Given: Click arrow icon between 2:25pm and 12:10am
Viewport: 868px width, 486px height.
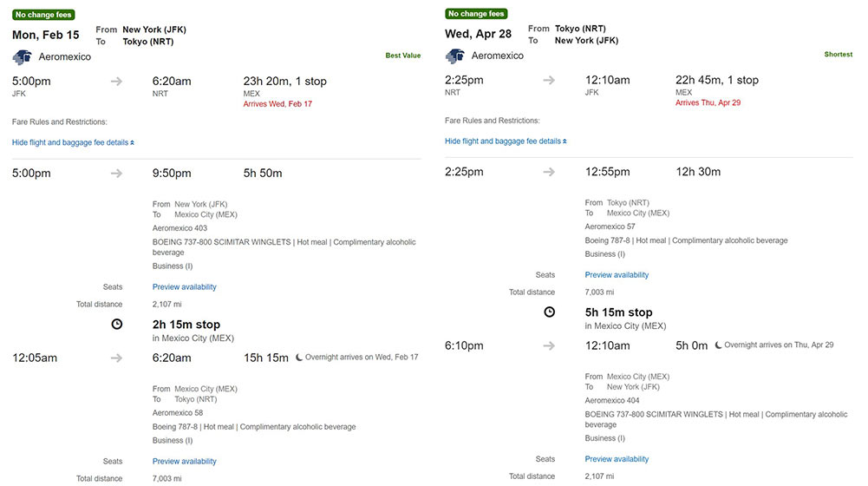Looking at the screenshot, I should 549,81.
